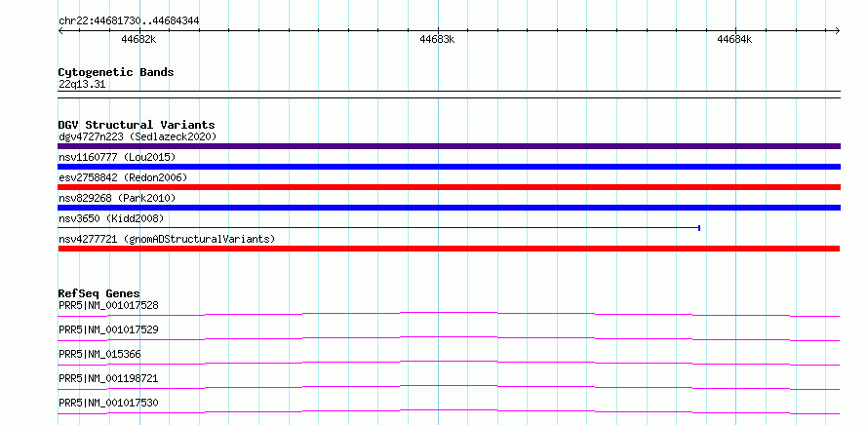The image size is (868, 425).
Task: Select the 22q13.31 band label
Action: 82,85
